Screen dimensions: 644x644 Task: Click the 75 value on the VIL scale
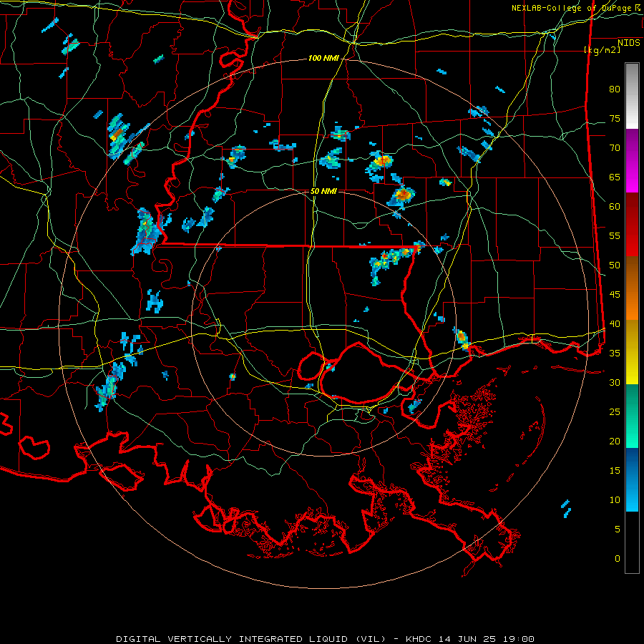[615, 118]
